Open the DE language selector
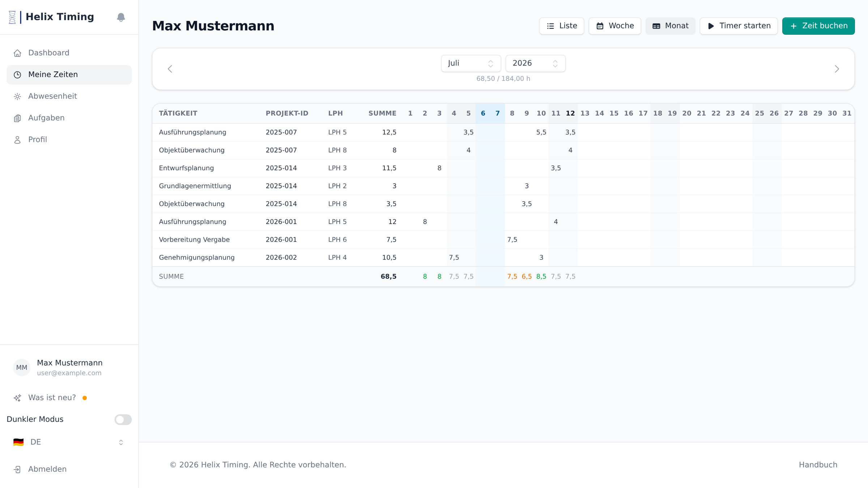The image size is (868, 488). click(x=69, y=442)
